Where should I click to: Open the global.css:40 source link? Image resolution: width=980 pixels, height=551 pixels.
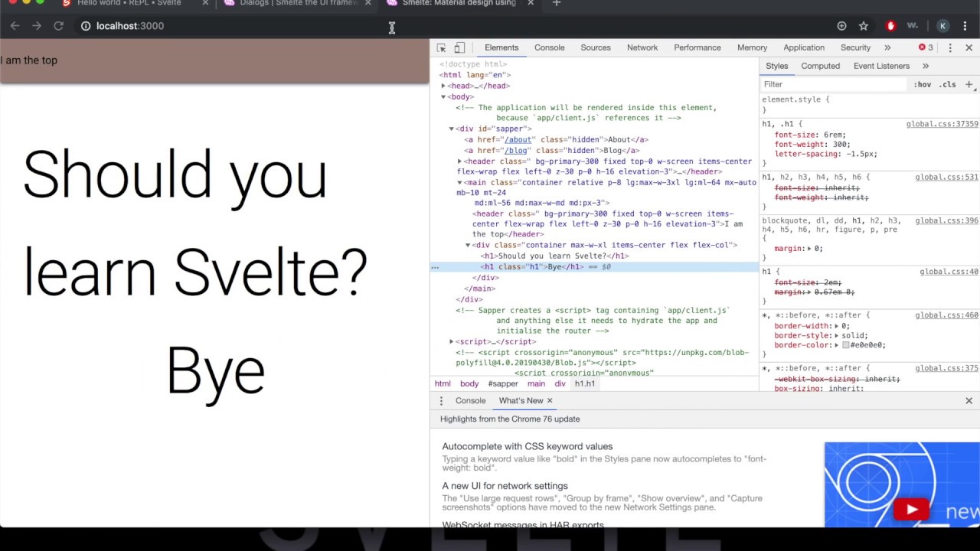(x=949, y=272)
